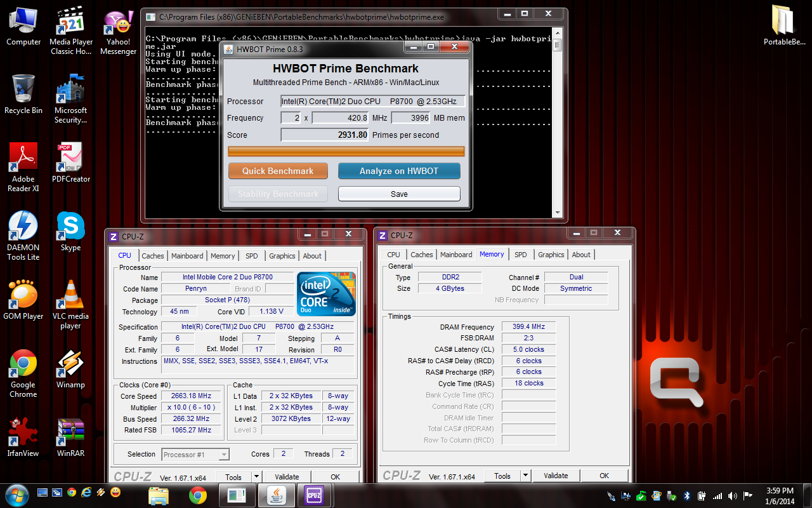Open the Computer desktop icon
Viewport: 812px width, 508px height.
[x=23, y=26]
